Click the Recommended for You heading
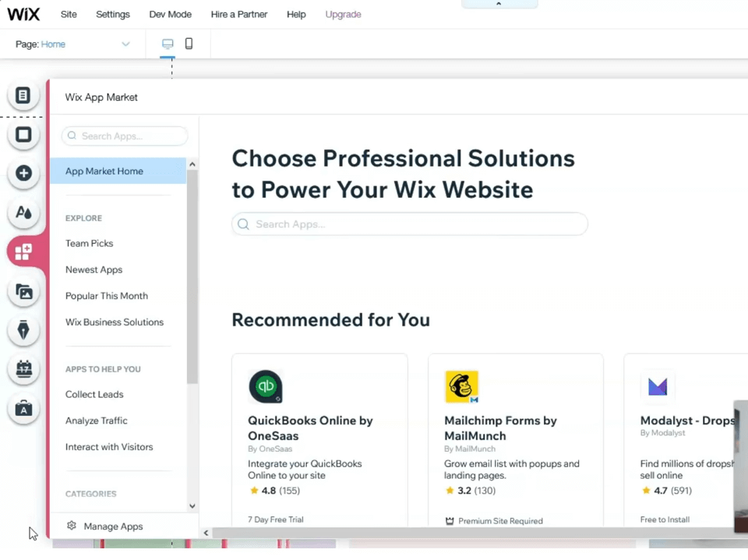 pyautogui.click(x=330, y=320)
